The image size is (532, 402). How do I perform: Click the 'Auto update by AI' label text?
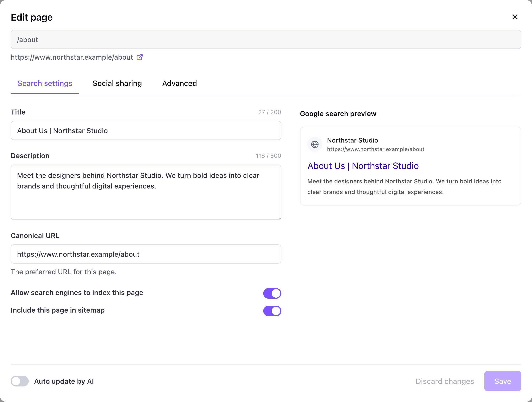click(64, 381)
